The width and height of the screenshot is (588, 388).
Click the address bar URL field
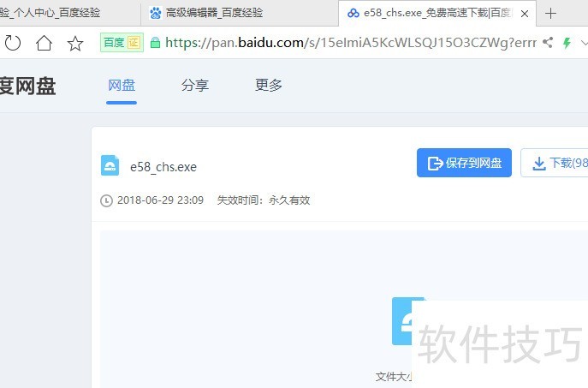pos(351,43)
